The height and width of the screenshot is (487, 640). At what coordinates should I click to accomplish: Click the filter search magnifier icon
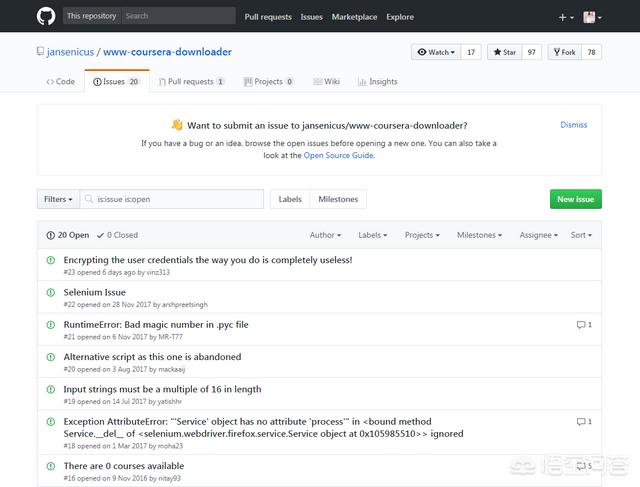(89, 199)
